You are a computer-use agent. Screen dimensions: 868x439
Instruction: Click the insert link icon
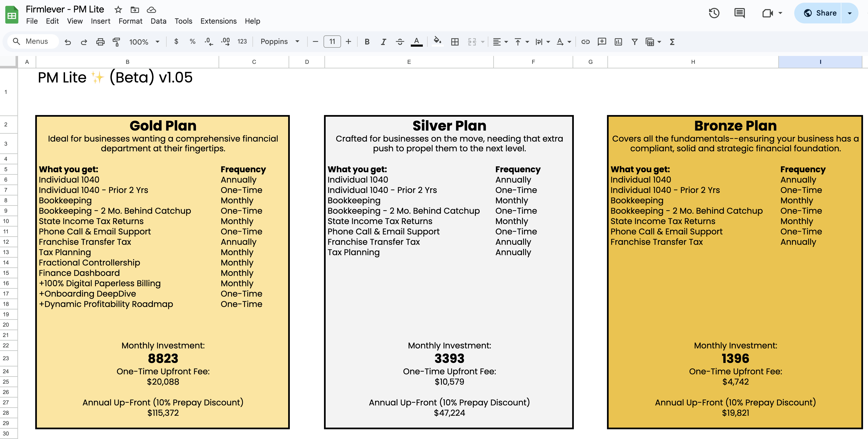pyautogui.click(x=585, y=42)
